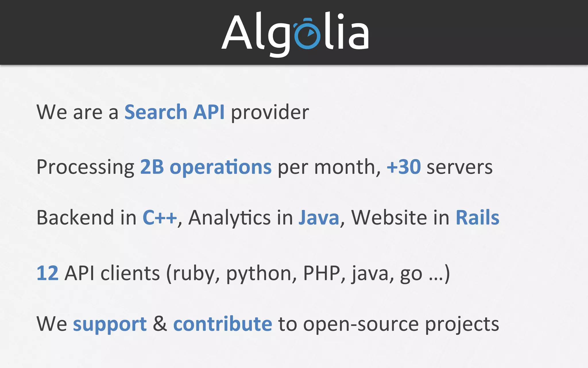
Task: Click the word 'provider' in first line
Action: 270,112
